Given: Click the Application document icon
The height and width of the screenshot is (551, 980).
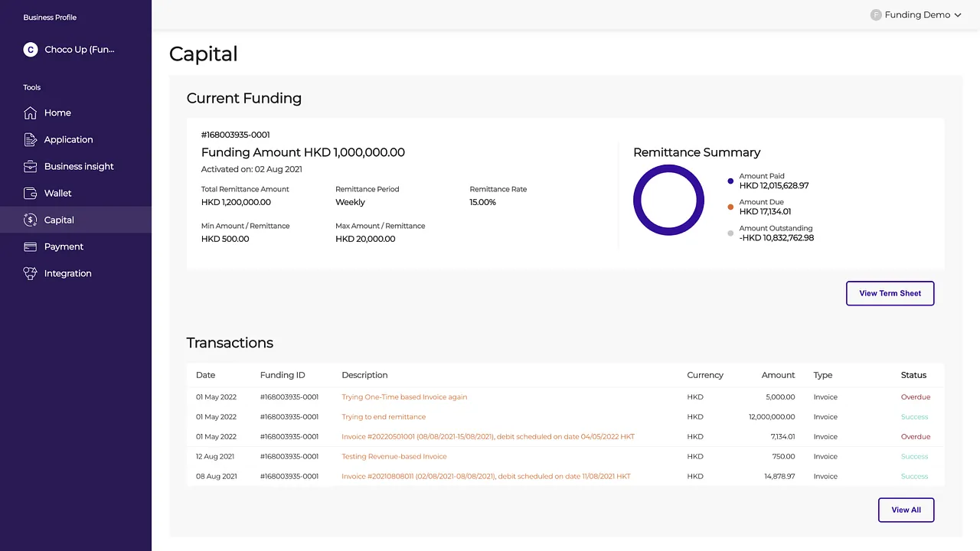Looking at the screenshot, I should [x=30, y=140].
